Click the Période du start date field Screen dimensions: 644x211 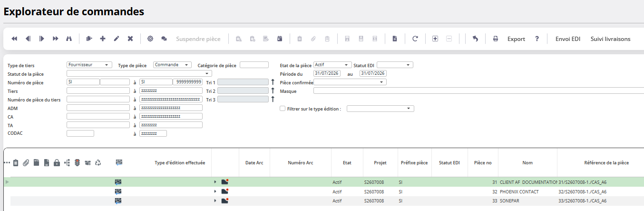[x=327, y=73]
